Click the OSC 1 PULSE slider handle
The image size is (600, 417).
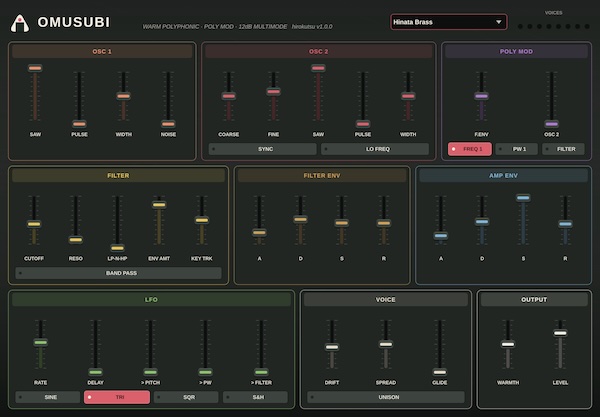click(79, 124)
